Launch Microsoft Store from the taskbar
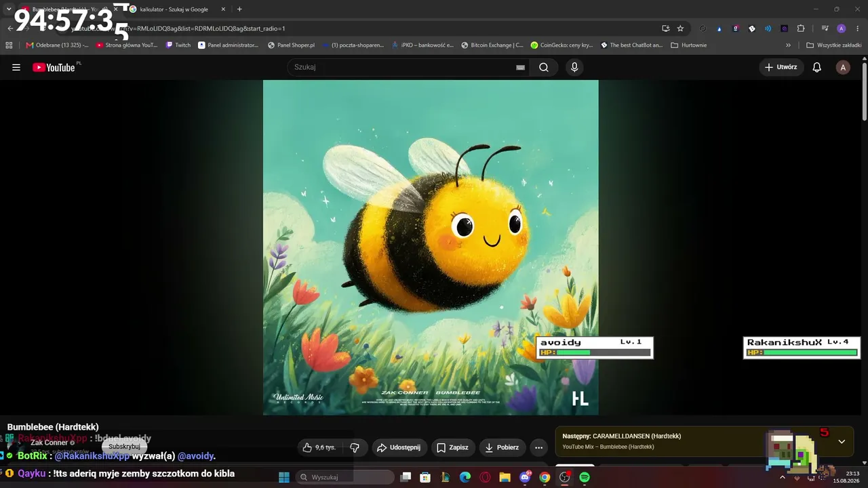The width and height of the screenshot is (868, 488). (425, 477)
